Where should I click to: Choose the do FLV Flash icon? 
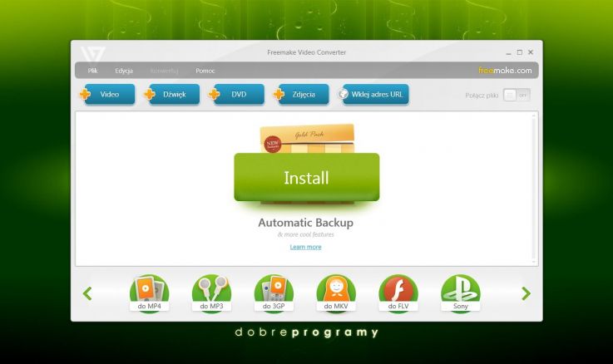(398, 293)
